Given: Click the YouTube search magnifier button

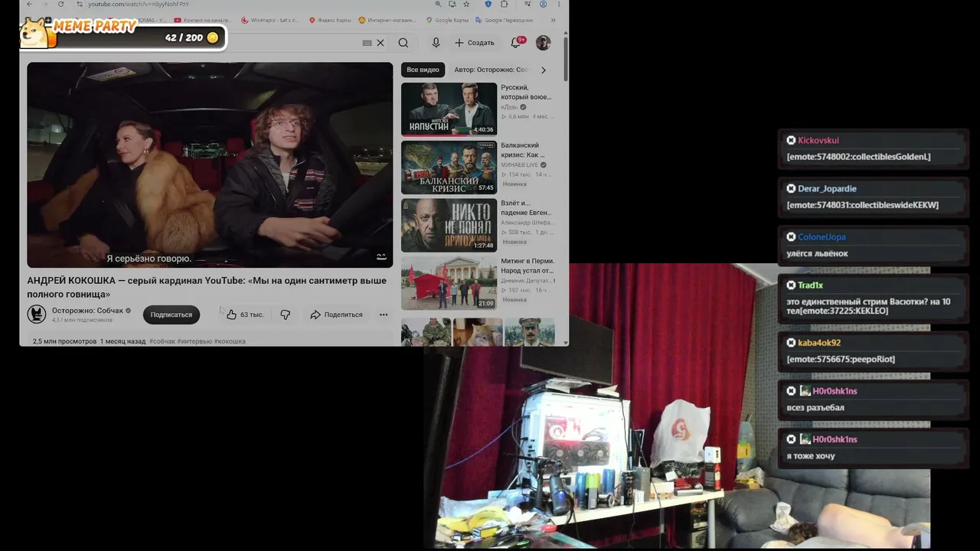Looking at the screenshot, I should click(403, 43).
